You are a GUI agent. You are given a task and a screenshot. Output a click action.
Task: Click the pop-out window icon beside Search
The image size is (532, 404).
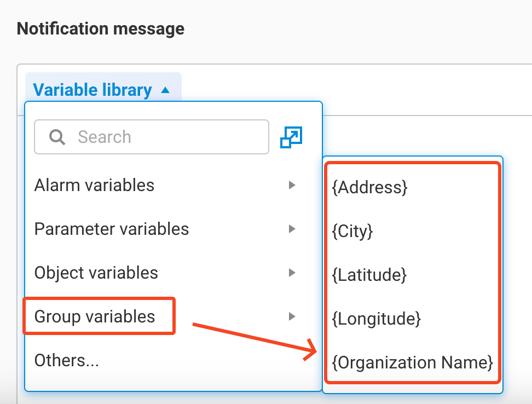[x=291, y=137]
